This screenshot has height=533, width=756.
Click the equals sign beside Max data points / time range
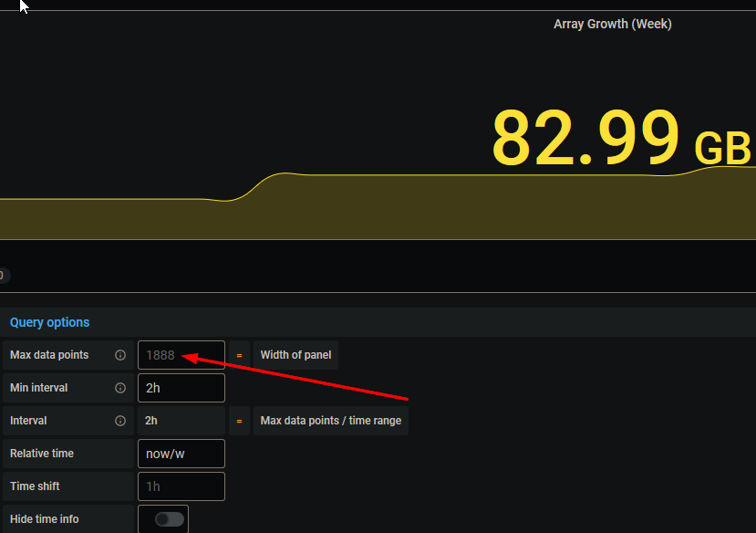click(x=239, y=421)
